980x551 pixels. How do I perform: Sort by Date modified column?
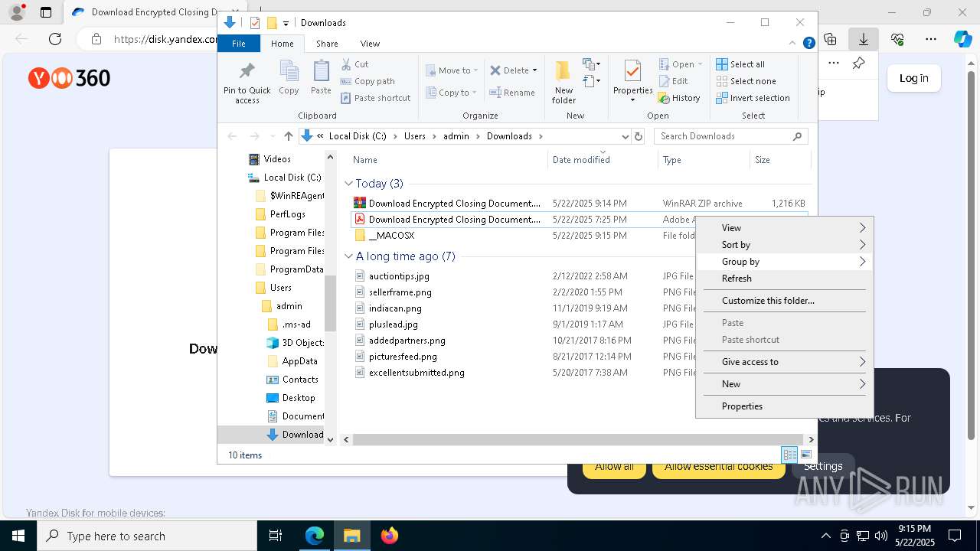point(603,160)
